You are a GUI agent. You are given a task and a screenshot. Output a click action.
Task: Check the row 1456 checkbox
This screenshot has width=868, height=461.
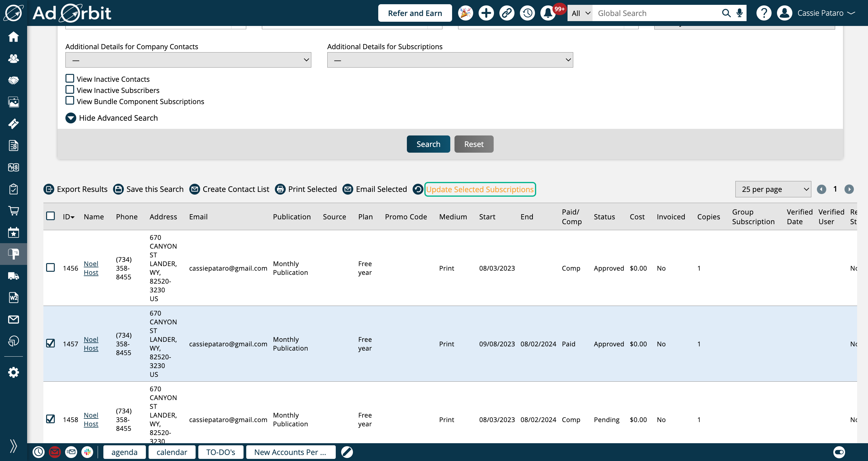tap(51, 268)
